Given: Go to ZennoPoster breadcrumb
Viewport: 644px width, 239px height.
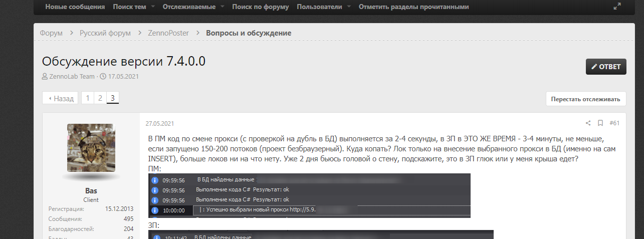Looking at the screenshot, I should [168, 33].
